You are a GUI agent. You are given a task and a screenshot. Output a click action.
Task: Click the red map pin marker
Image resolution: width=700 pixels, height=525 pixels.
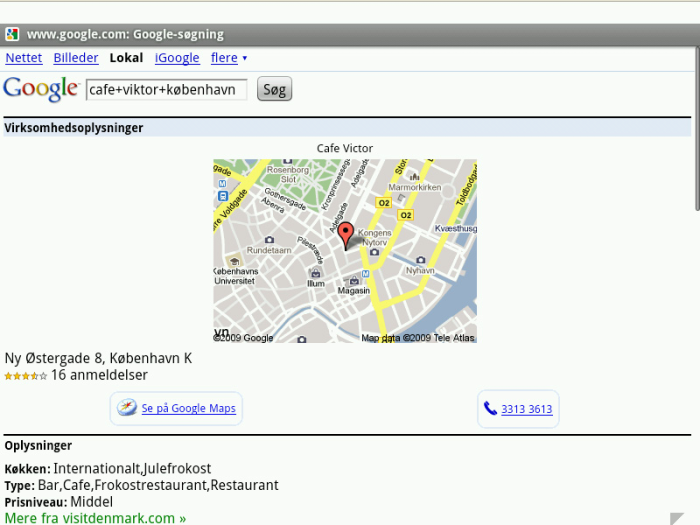coord(346,236)
